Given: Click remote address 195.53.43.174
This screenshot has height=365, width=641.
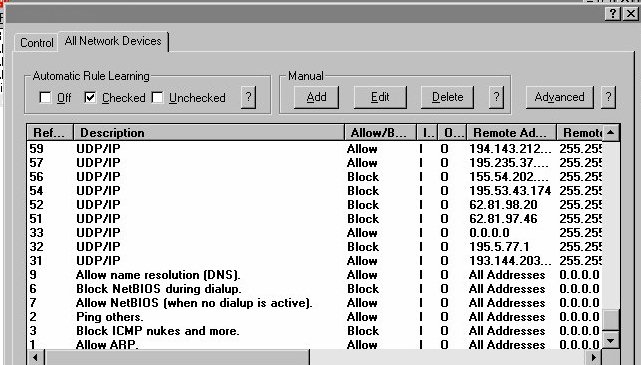Looking at the screenshot, I should (510, 190).
